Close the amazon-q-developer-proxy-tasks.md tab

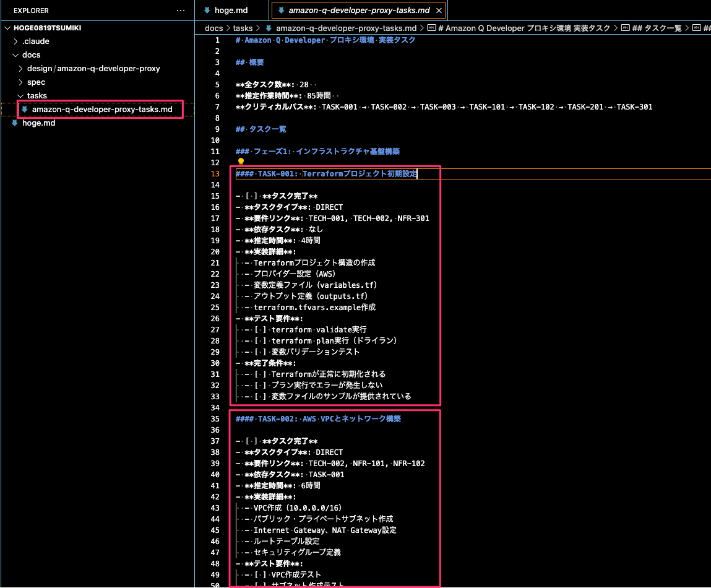[439, 11]
